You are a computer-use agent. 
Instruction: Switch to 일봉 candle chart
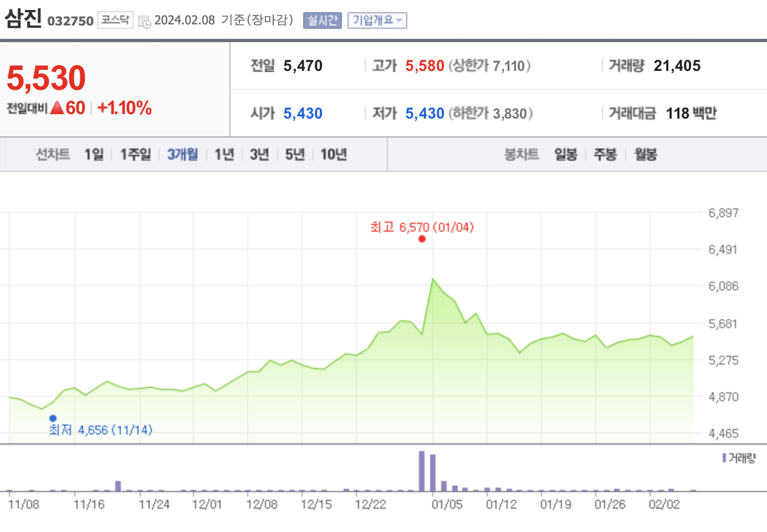coord(566,154)
